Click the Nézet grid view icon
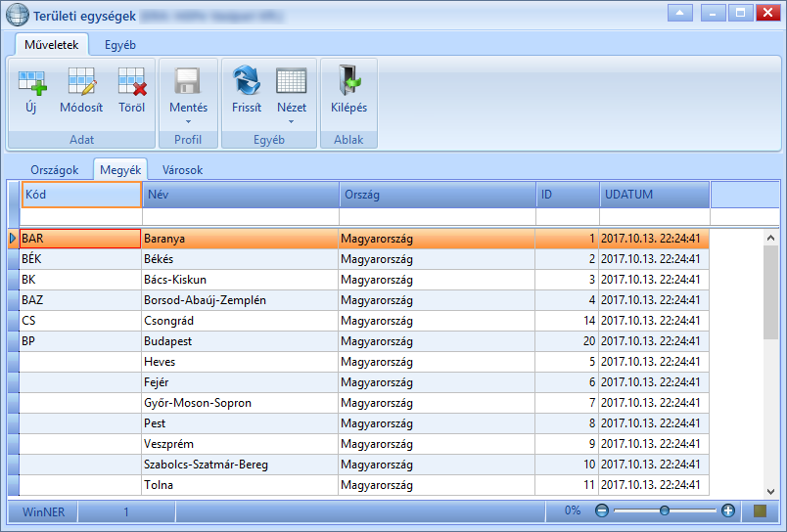 point(291,81)
